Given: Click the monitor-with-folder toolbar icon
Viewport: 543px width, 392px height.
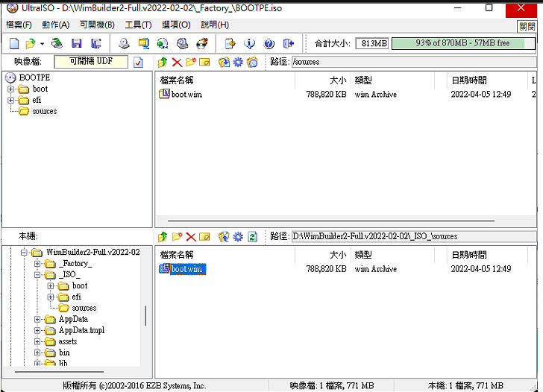Looking at the screenshot, I should (x=143, y=43).
